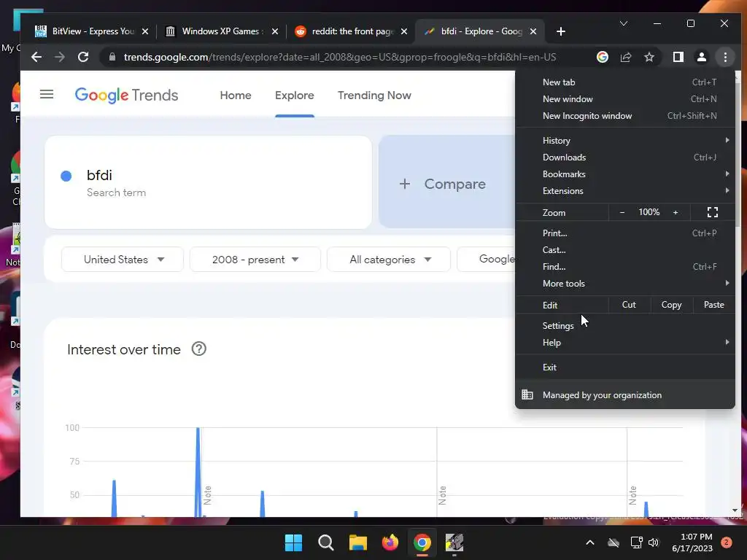Close the reddit tab

tap(404, 31)
